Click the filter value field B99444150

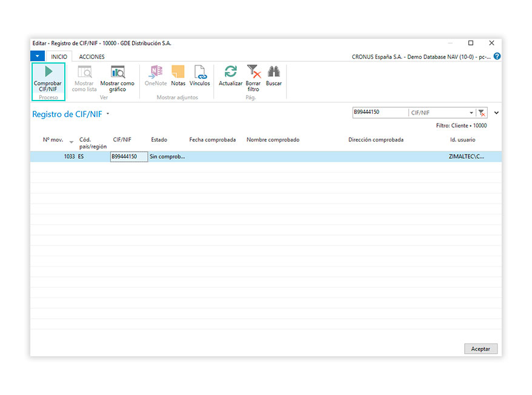(x=379, y=113)
